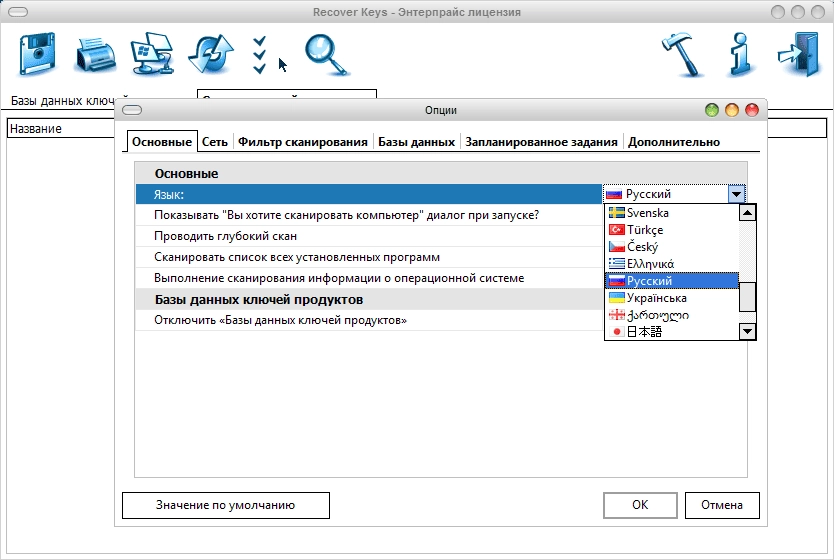Pick the Georgian language entry
Image resolution: width=834 pixels, height=560 pixels.
[x=672, y=315]
